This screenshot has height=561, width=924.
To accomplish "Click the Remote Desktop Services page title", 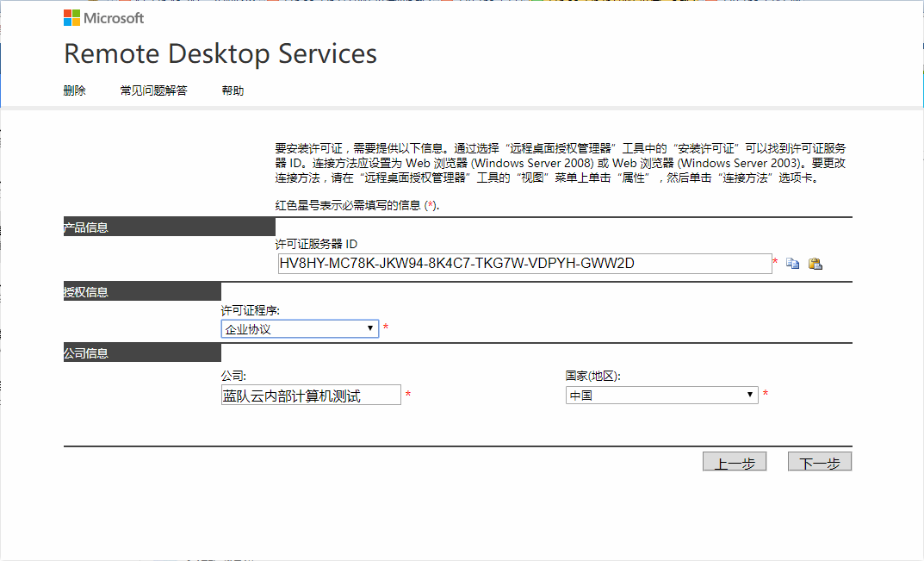I will 220,53.
